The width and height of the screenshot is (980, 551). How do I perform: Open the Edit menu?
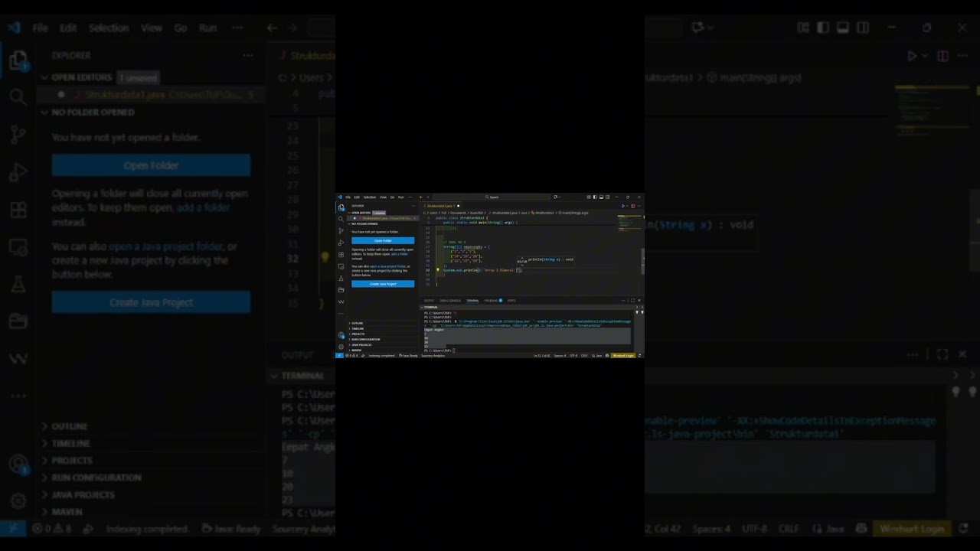pyautogui.click(x=357, y=197)
